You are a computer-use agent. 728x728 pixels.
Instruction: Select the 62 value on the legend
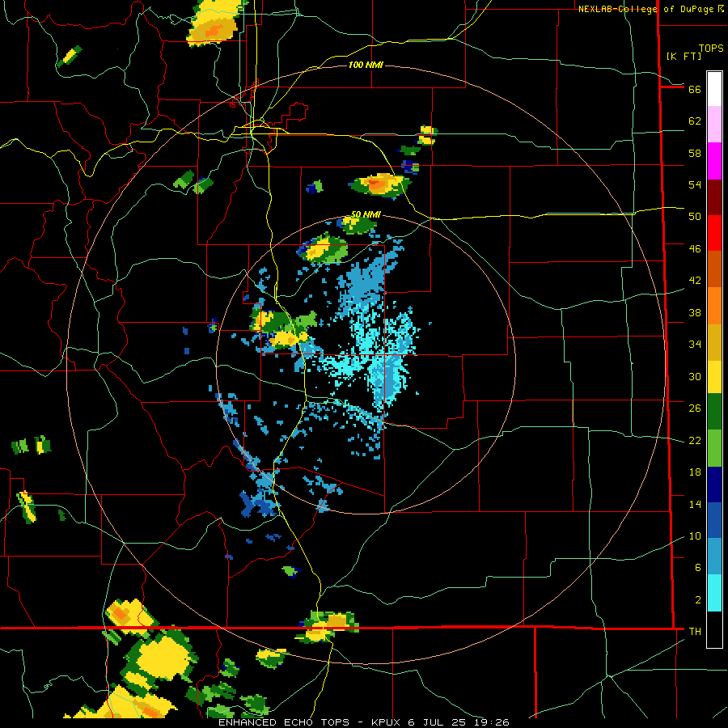pos(695,121)
